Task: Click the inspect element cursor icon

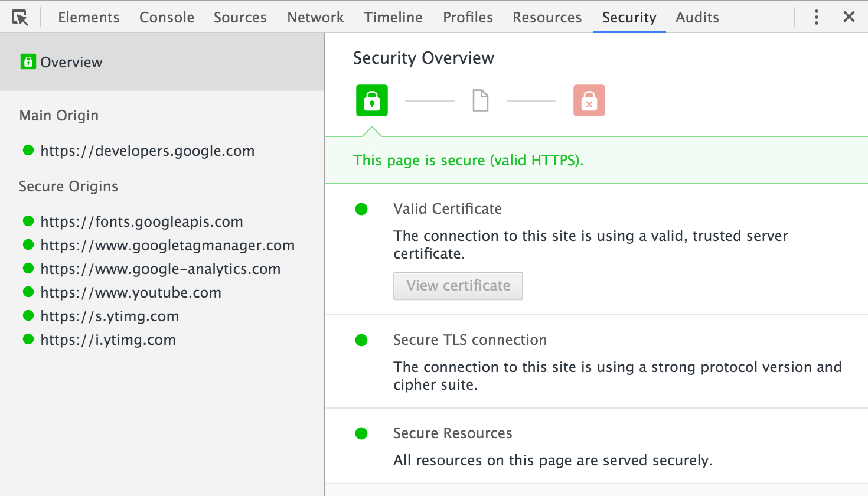Action: click(20, 17)
